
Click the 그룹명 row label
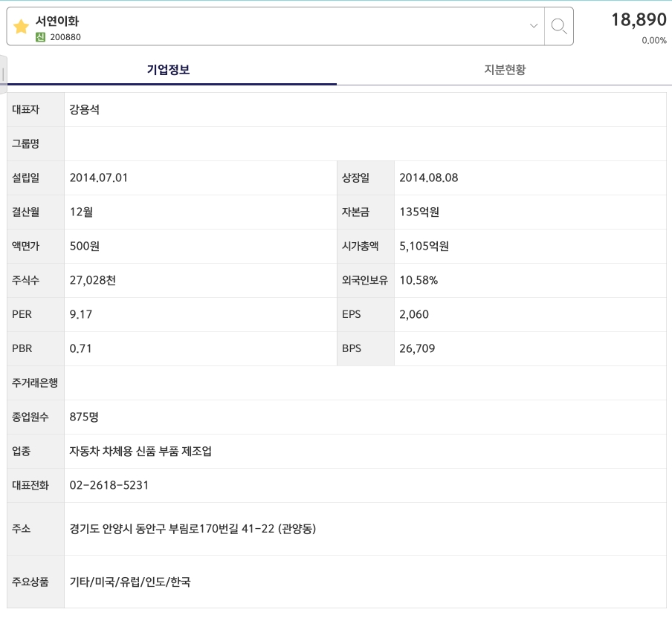point(26,143)
